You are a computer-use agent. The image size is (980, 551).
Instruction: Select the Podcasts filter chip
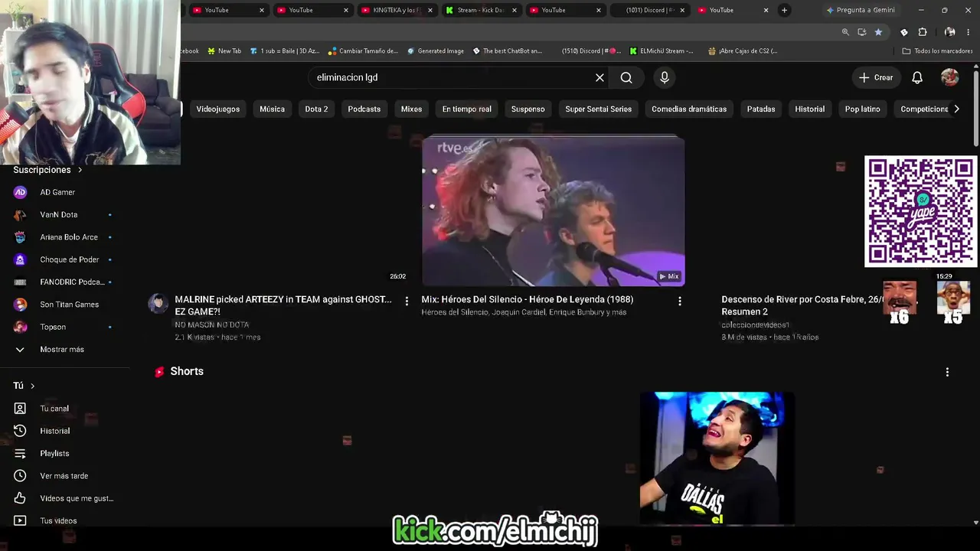364,109
